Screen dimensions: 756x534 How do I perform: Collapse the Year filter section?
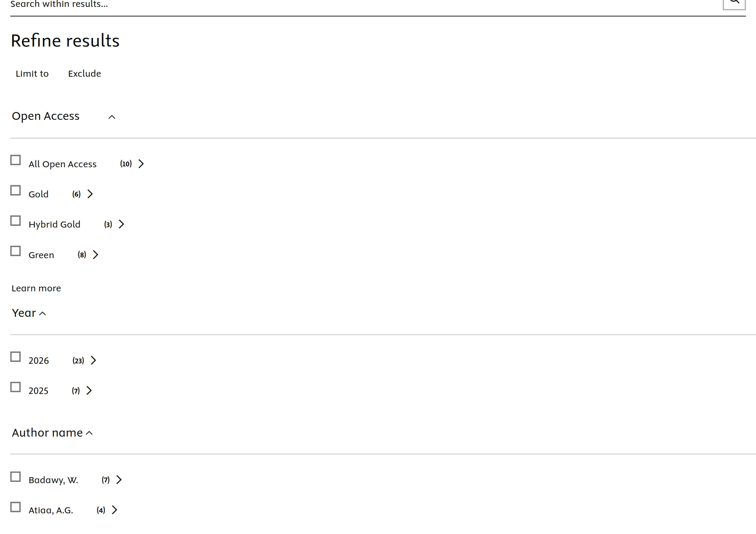coord(43,314)
